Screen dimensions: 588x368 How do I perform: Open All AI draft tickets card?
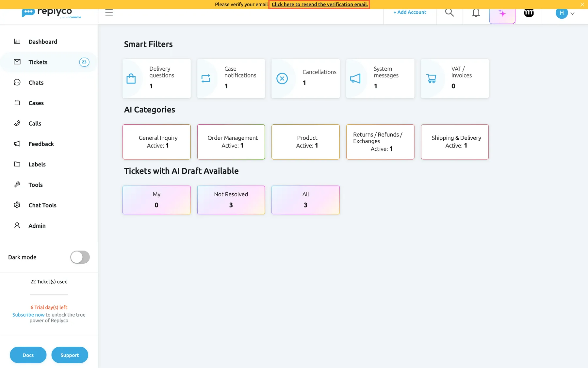pos(305,200)
